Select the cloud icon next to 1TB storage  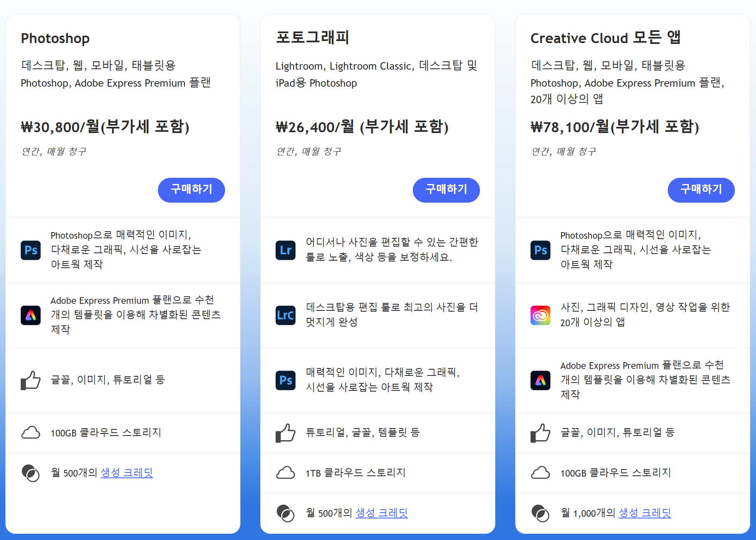(x=285, y=472)
